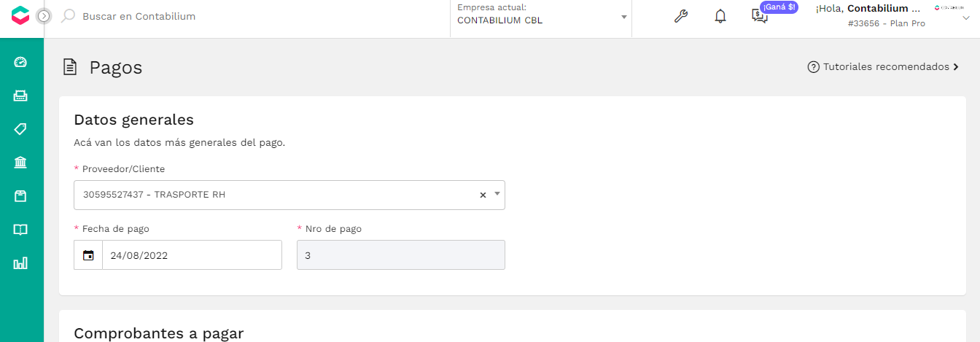Screen dimensions: 980x342
Task: Open the bank building icon in sidebar
Action: tap(20, 163)
